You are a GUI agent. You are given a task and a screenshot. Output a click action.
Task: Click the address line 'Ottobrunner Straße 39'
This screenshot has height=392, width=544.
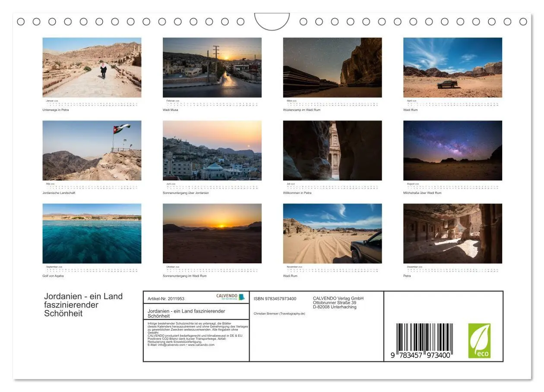pos(335,303)
